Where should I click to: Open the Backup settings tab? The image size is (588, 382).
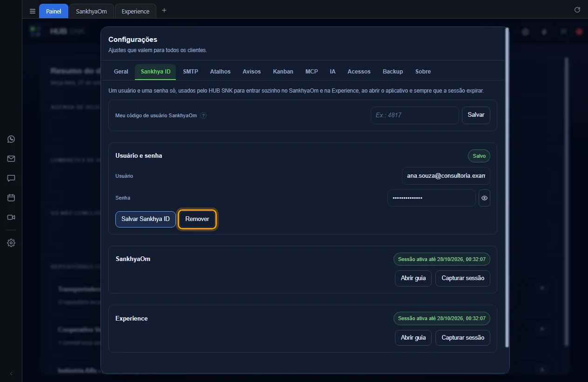(393, 72)
